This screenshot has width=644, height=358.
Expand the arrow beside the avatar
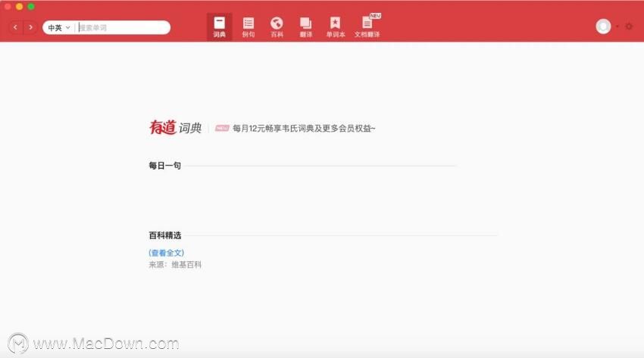[x=617, y=26]
